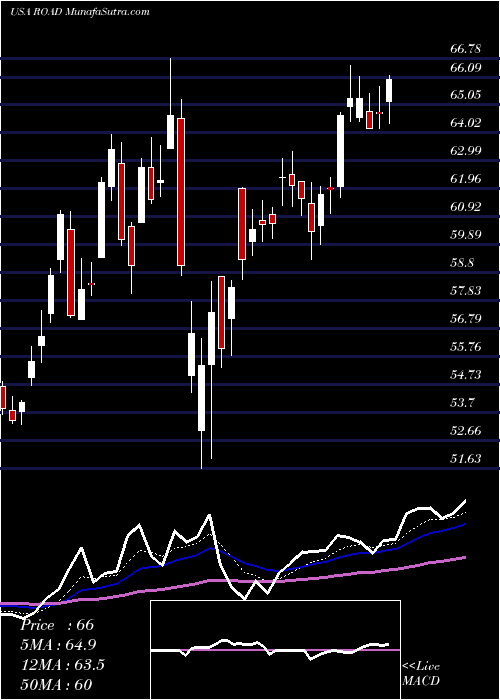The width and height of the screenshot is (500, 700).
Task: Open the MACD inset chart panel
Action: coord(275,650)
